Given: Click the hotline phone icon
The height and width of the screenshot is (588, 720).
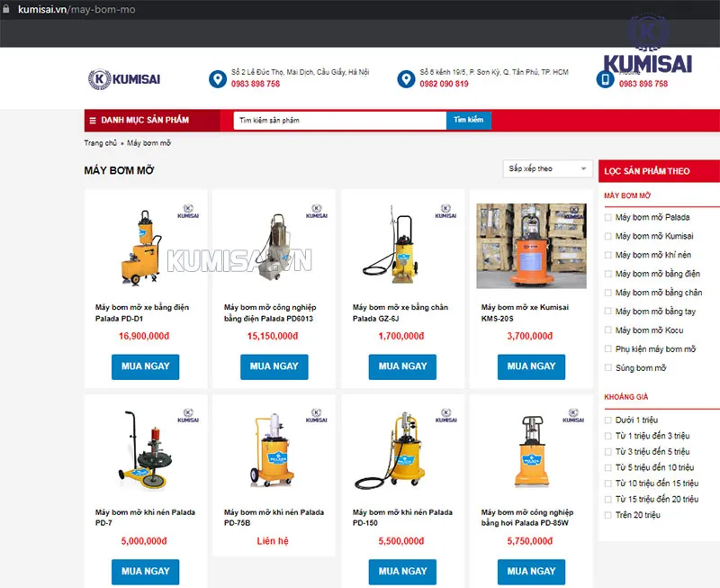Looking at the screenshot, I should (605, 79).
